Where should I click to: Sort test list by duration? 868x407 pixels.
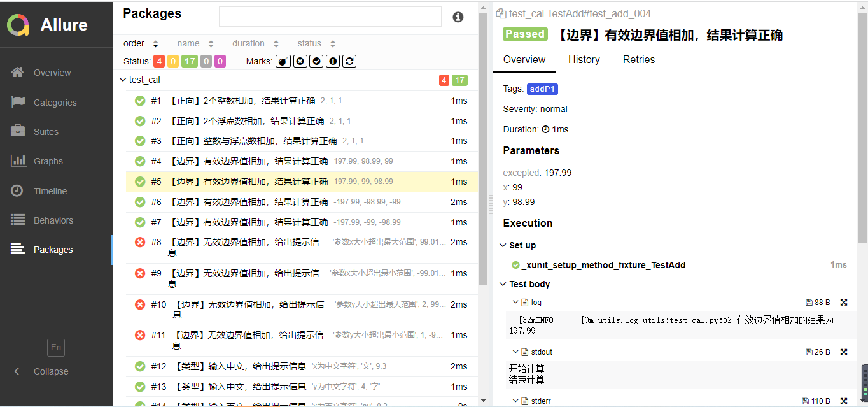[255, 43]
